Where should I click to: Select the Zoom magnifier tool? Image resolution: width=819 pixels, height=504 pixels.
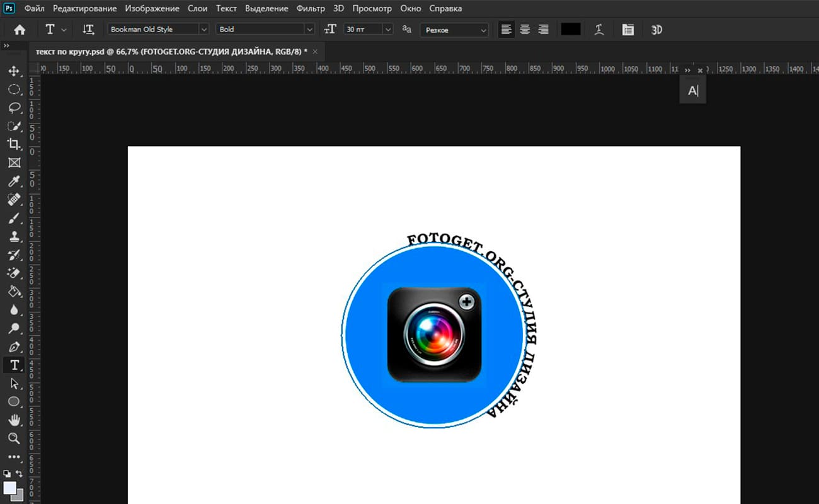point(14,438)
